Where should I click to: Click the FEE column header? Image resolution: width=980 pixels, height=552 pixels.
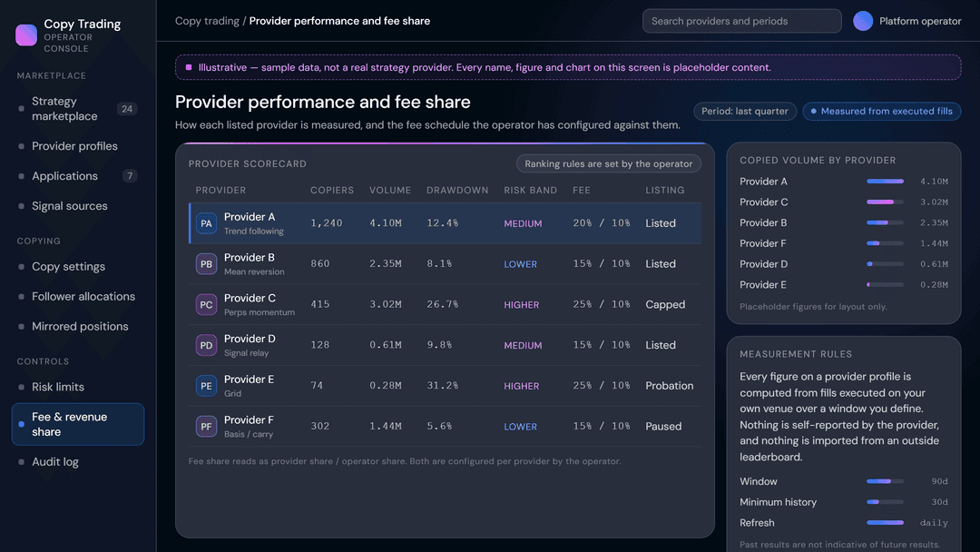582,190
